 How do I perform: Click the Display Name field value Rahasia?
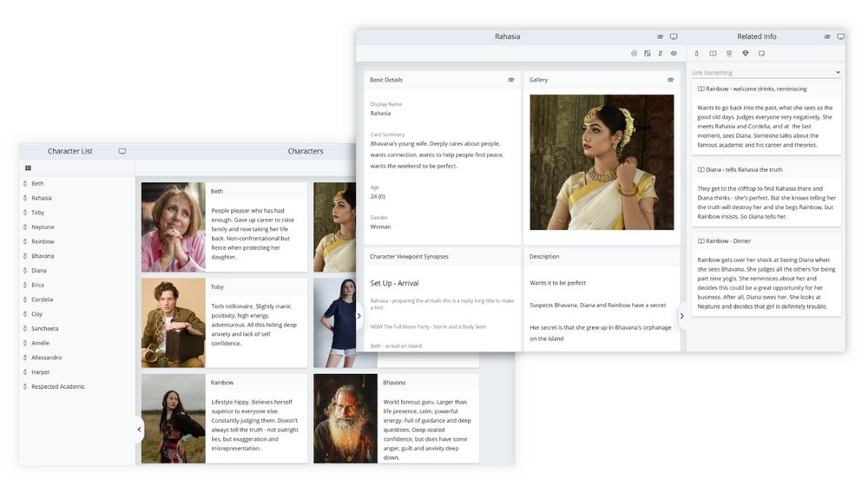click(x=380, y=113)
